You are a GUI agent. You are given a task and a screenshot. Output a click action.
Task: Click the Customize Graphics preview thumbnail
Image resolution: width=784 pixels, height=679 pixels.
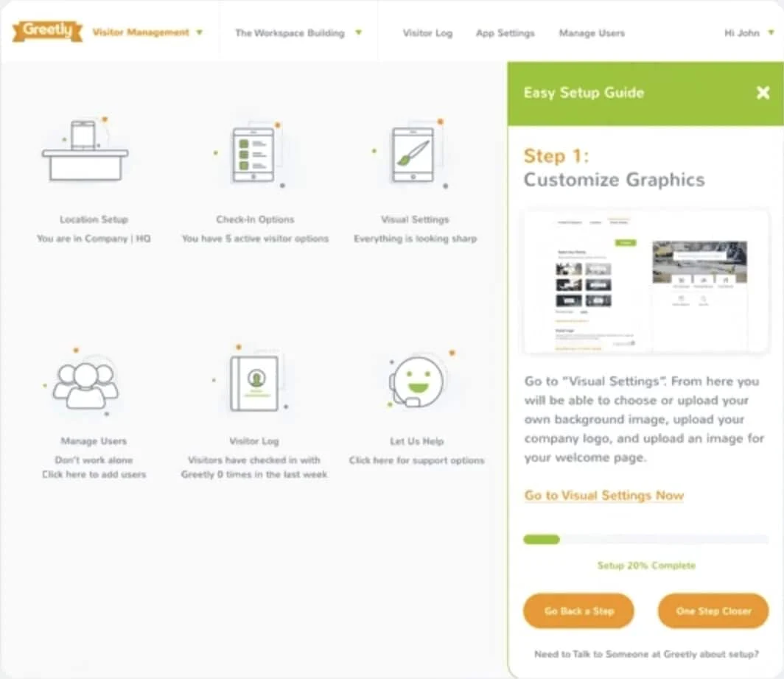(645, 282)
